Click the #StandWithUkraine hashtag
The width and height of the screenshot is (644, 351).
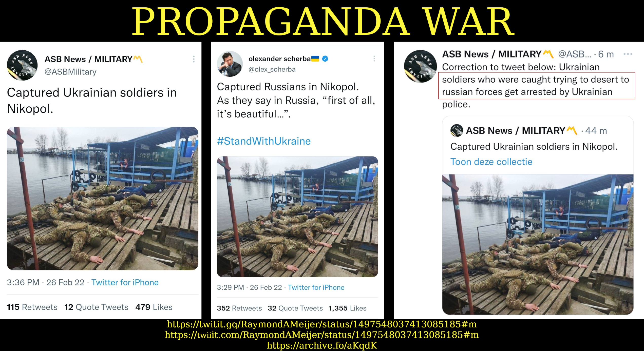[x=264, y=141]
